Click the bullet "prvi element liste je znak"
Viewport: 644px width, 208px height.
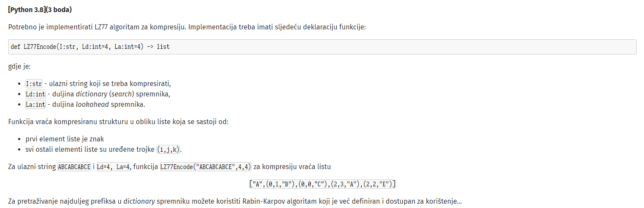[65, 139]
